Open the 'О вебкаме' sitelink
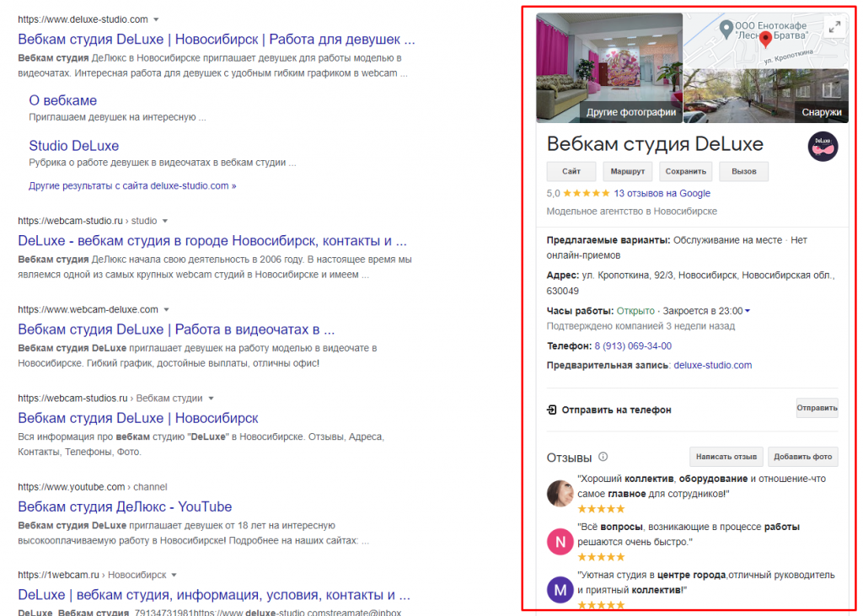Screen dimensions: 863x616 tap(62, 100)
